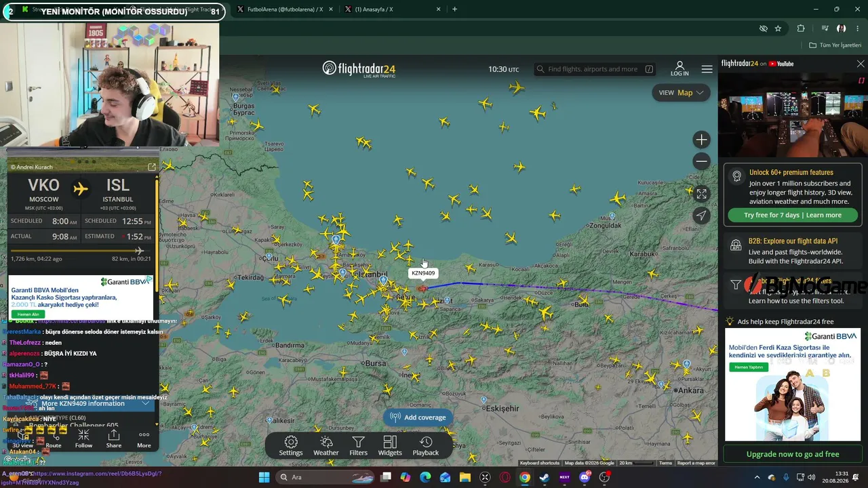Close the Anasayfa tab
The image size is (868, 488).
pos(439,9)
